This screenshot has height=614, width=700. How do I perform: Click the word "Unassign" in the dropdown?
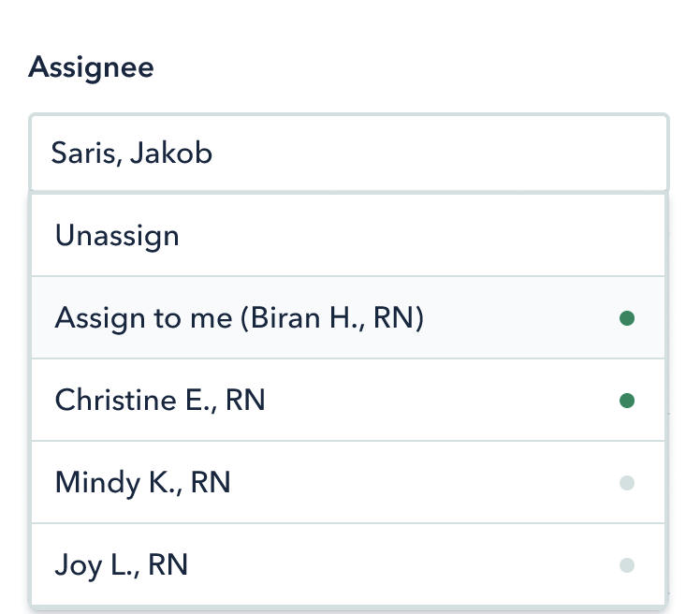pyautogui.click(x=117, y=235)
